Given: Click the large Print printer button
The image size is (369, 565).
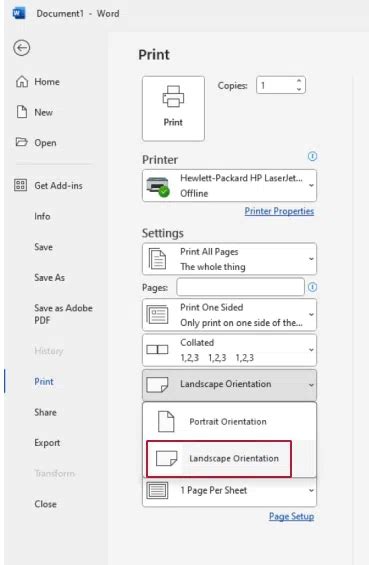Looking at the screenshot, I should click(x=173, y=108).
